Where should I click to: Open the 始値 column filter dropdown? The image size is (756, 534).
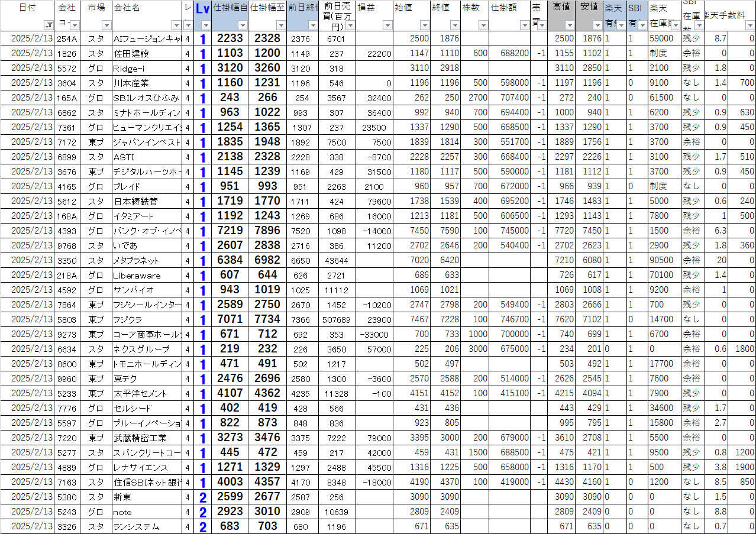(x=424, y=25)
